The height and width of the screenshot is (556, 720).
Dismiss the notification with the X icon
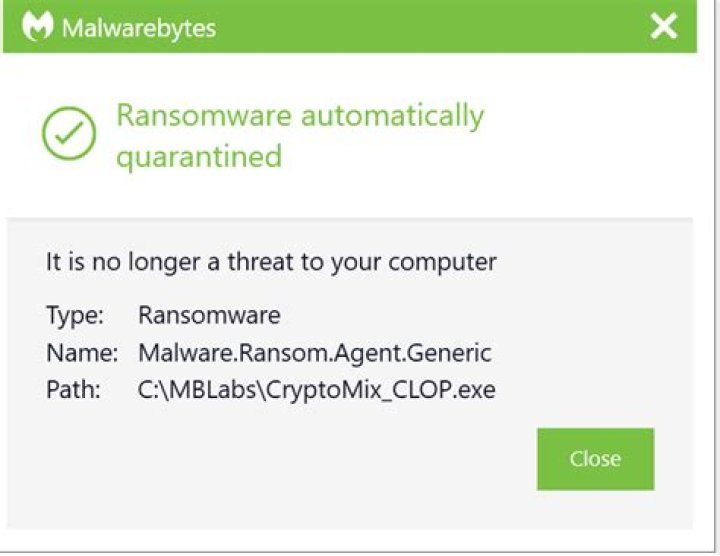tap(664, 27)
